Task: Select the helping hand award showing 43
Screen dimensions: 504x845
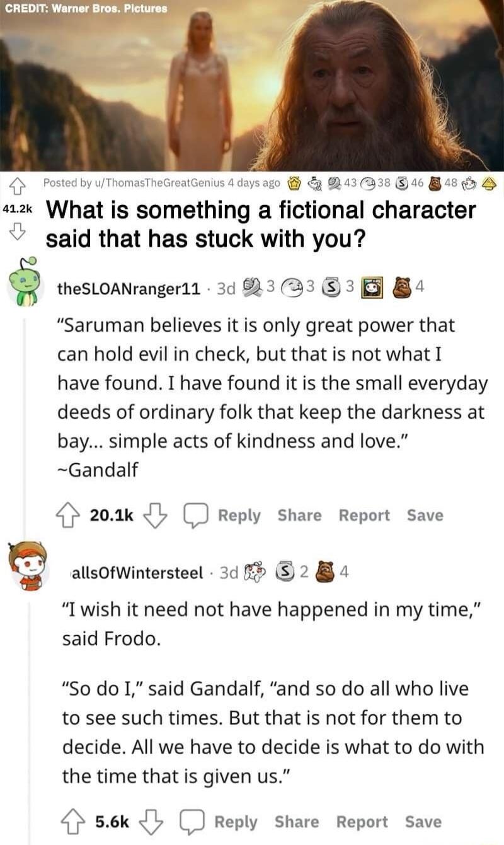Action: 334,185
